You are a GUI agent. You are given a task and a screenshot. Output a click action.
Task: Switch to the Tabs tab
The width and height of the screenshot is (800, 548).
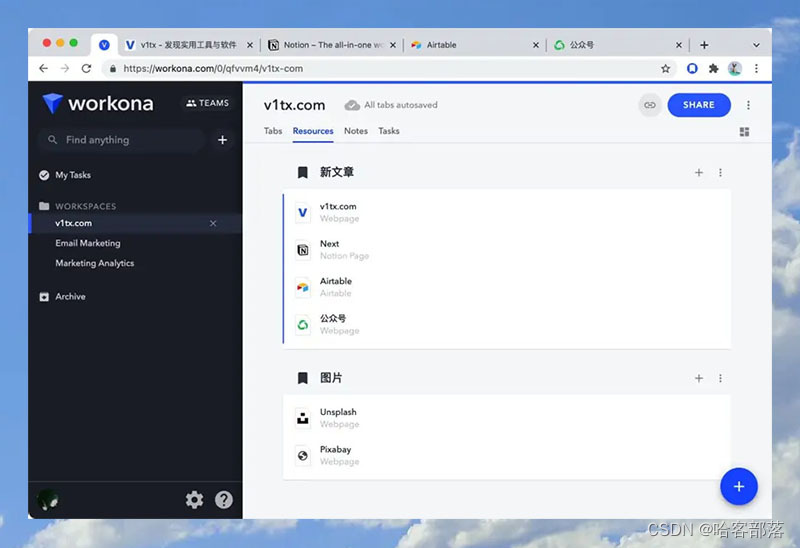click(273, 131)
